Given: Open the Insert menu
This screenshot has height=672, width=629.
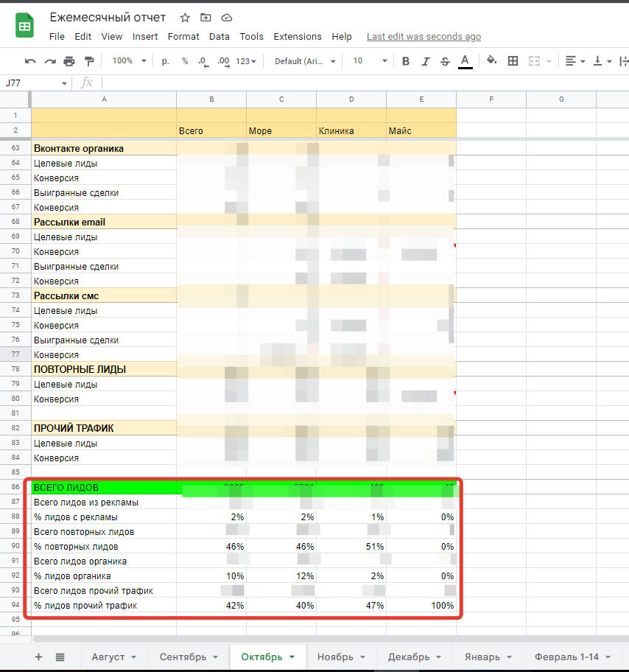Looking at the screenshot, I should [145, 37].
